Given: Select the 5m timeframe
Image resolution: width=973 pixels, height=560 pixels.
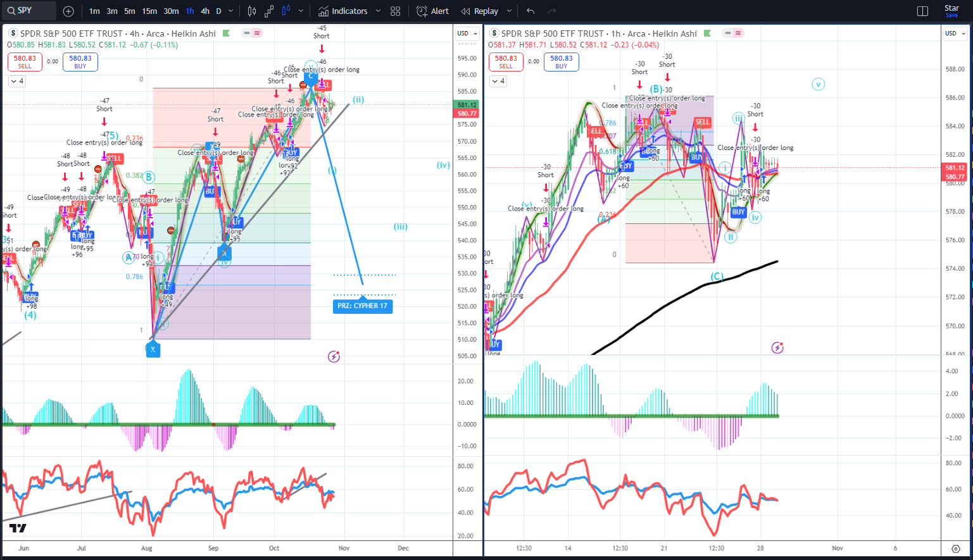Looking at the screenshot, I should coord(130,11).
